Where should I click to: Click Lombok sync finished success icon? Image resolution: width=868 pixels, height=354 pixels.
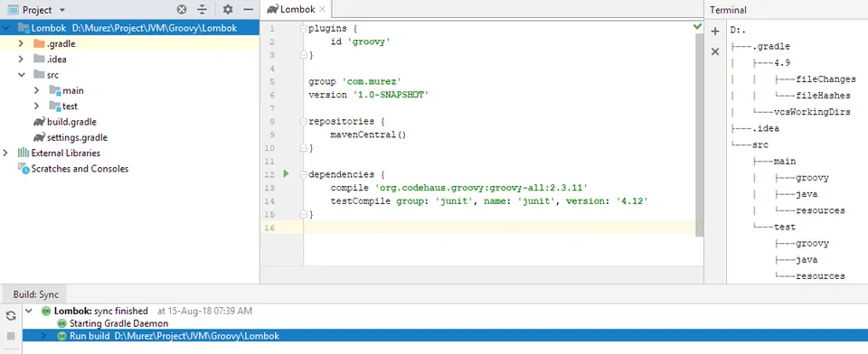click(46, 311)
